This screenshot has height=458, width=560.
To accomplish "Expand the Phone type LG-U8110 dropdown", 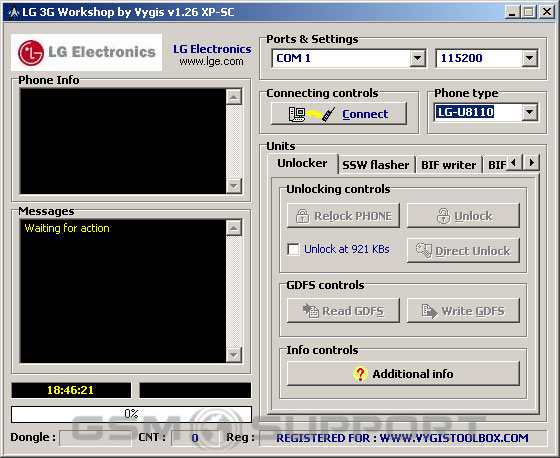I will click(x=529, y=112).
